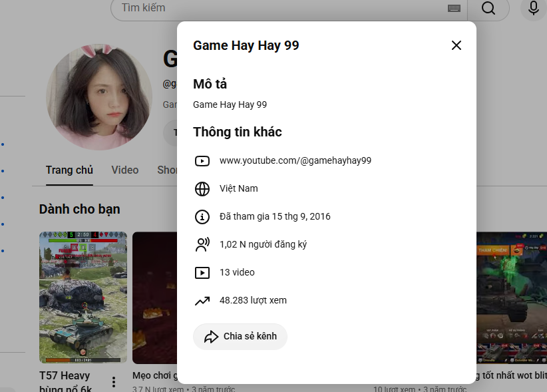Click the share arrow icon
The width and height of the screenshot is (547, 392).
point(211,337)
